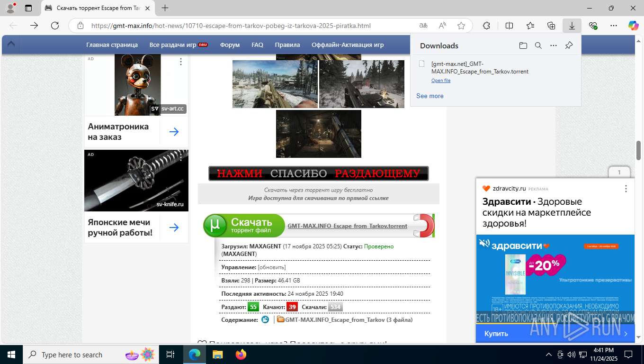This screenshot has width=644, height=364.
Task: Close the Escape from Tarkov tab
Action: (x=148, y=8)
